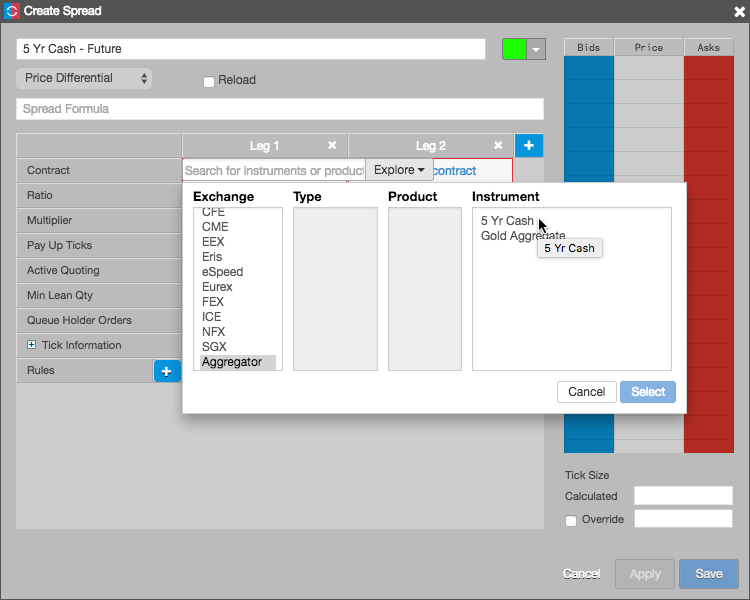The width and height of the screenshot is (750, 600).
Task: Click the Spread Formula field
Action: coord(280,109)
